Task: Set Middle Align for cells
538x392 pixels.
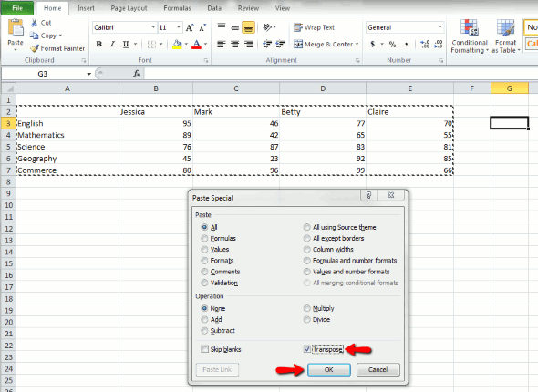Action: tap(234, 27)
